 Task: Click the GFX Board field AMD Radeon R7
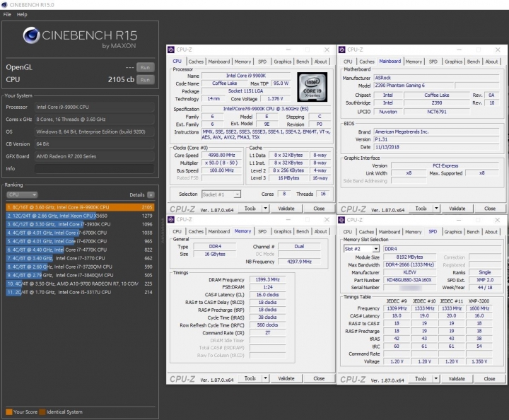coord(94,156)
